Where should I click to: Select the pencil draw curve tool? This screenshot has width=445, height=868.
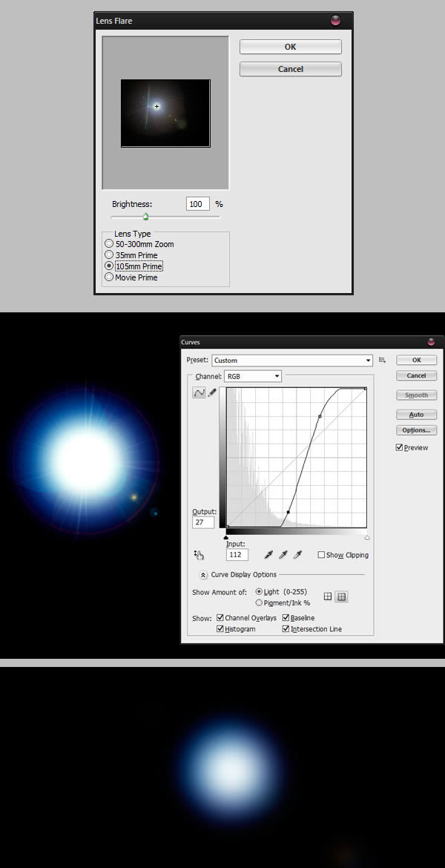(x=211, y=392)
